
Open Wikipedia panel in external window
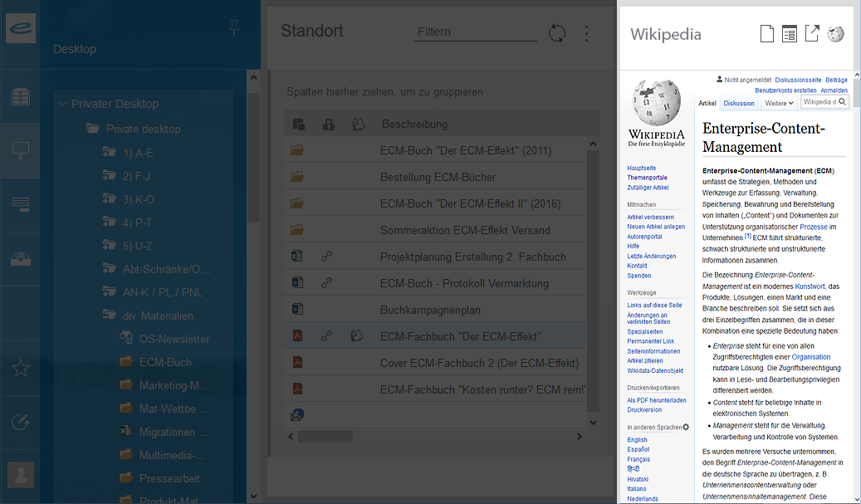(812, 34)
